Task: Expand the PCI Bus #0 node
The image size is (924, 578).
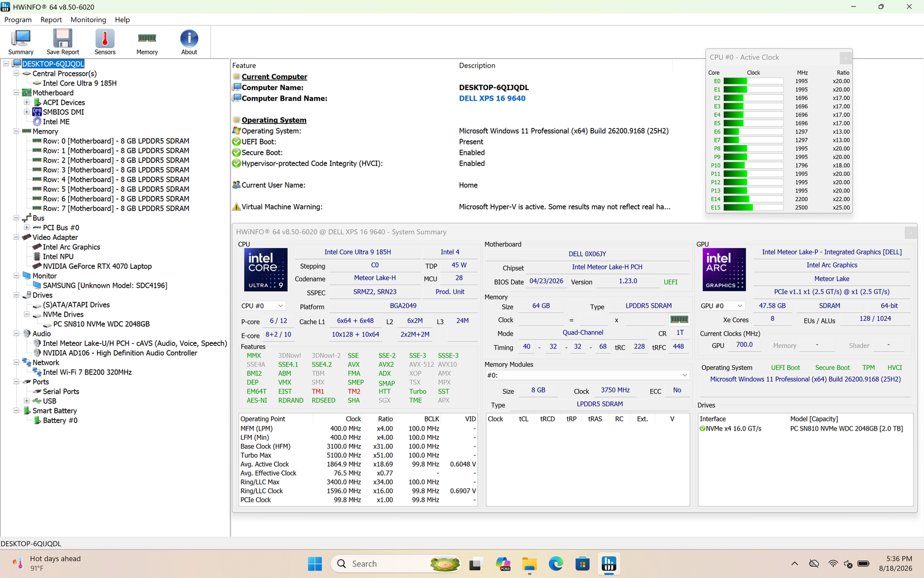Action: coord(27,228)
